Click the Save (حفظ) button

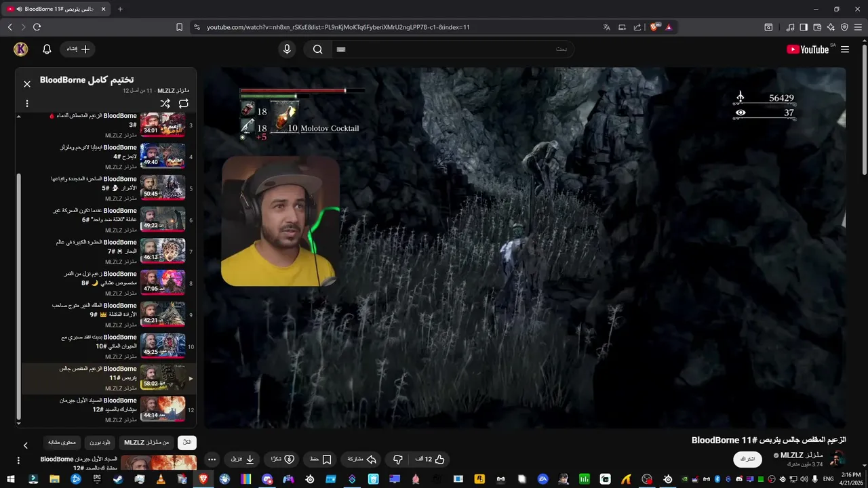click(x=321, y=460)
